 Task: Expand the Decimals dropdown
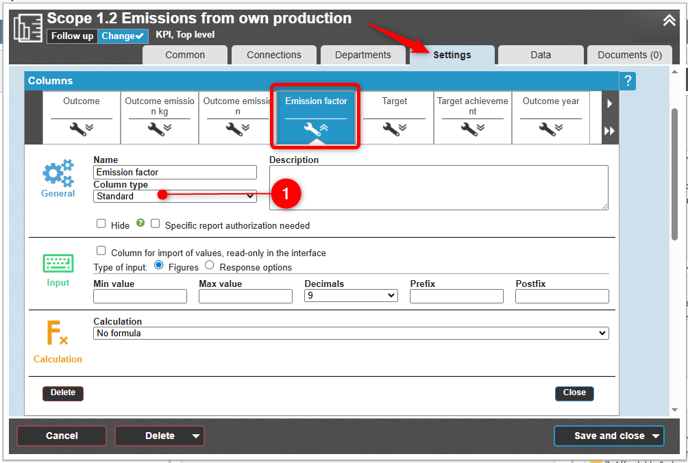click(x=350, y=296)
